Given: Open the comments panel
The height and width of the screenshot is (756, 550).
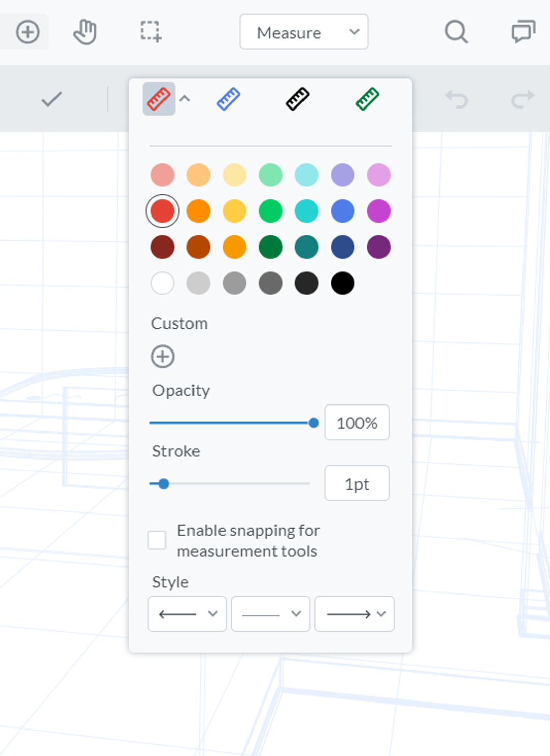Looking at the screenshot, I should [x=522, y=32].
